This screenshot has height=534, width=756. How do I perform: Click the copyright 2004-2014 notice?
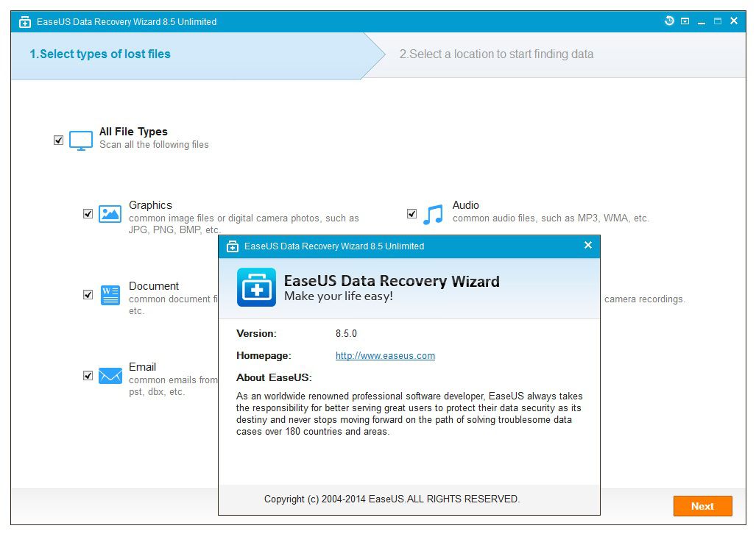click(x=392, y=499)
